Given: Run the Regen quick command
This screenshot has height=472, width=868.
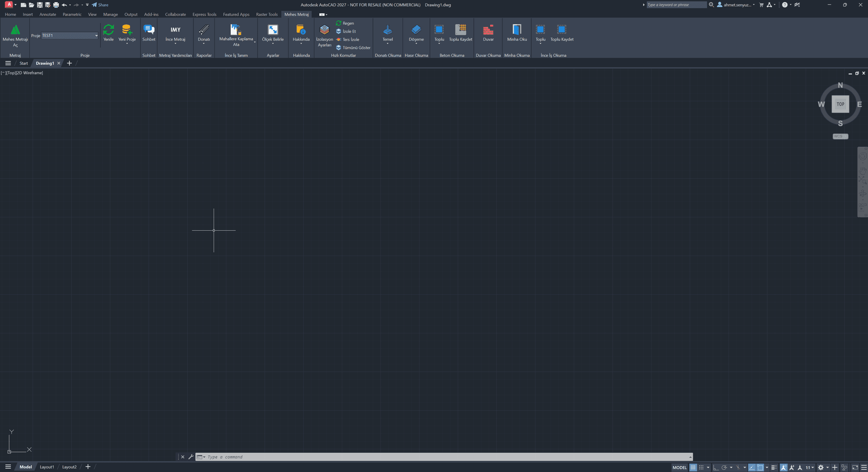Looking at the screenshot, I should point(345,23).
